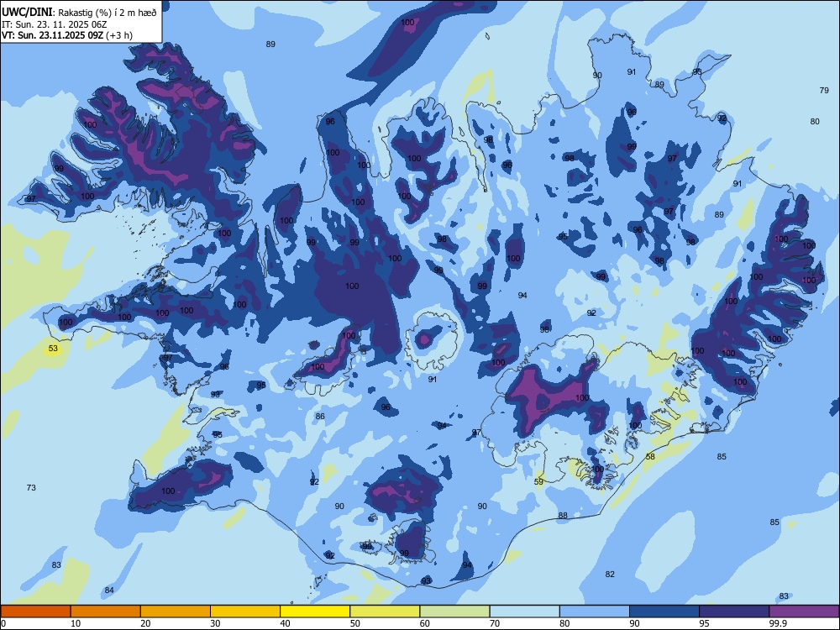Click the '0' legend scale label
840x630 pixels.
[x=3, y=623]
